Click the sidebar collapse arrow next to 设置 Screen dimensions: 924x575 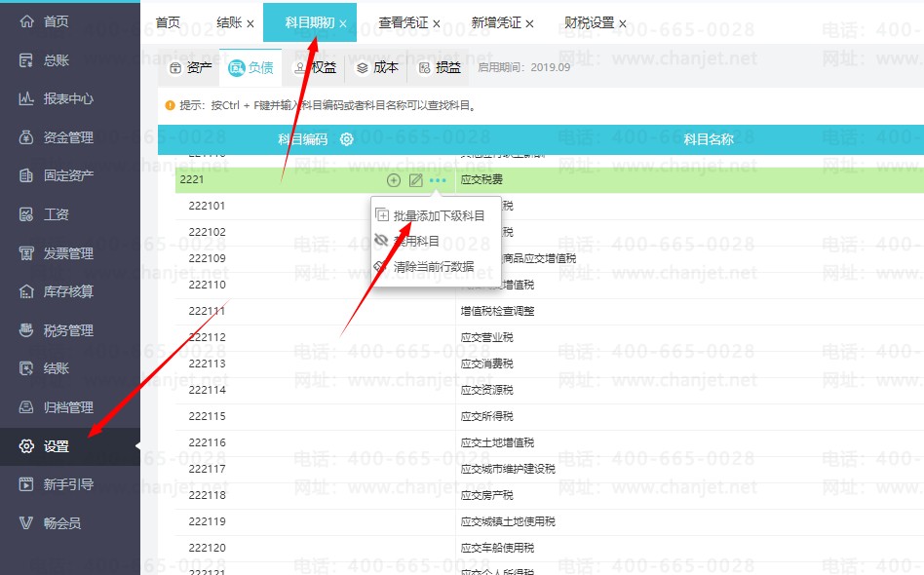tap(137, 446)
